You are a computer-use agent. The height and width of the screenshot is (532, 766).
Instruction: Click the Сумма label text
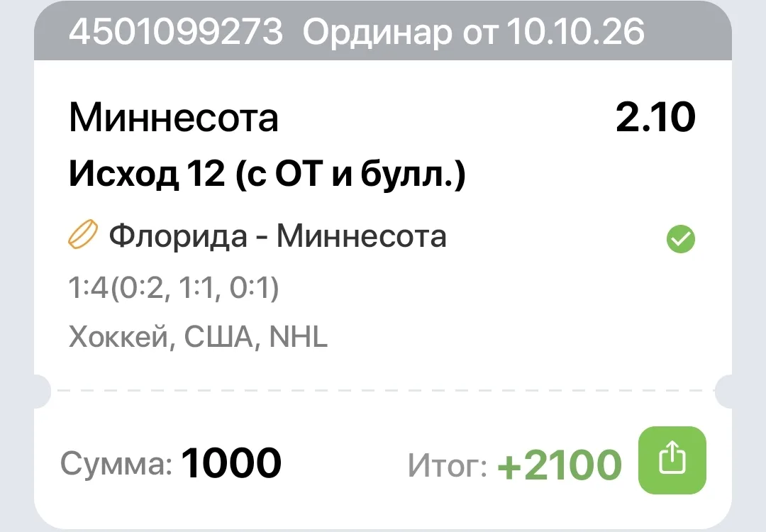pyautogui.click(x=116, y=463)
